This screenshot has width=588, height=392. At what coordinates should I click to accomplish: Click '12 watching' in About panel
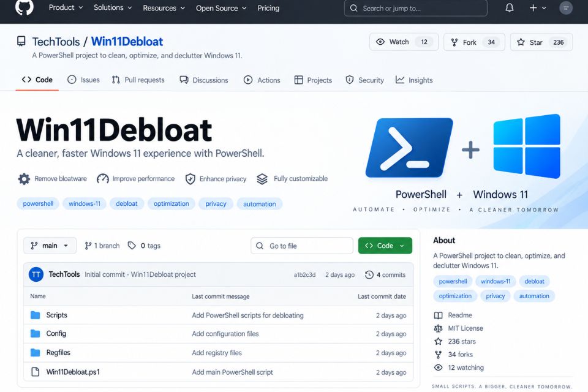[x=466, y=367]
